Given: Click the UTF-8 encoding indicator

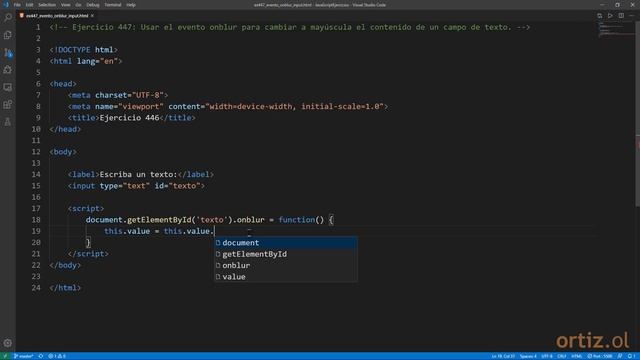Looking at the screenshot, I should point(547,356).
